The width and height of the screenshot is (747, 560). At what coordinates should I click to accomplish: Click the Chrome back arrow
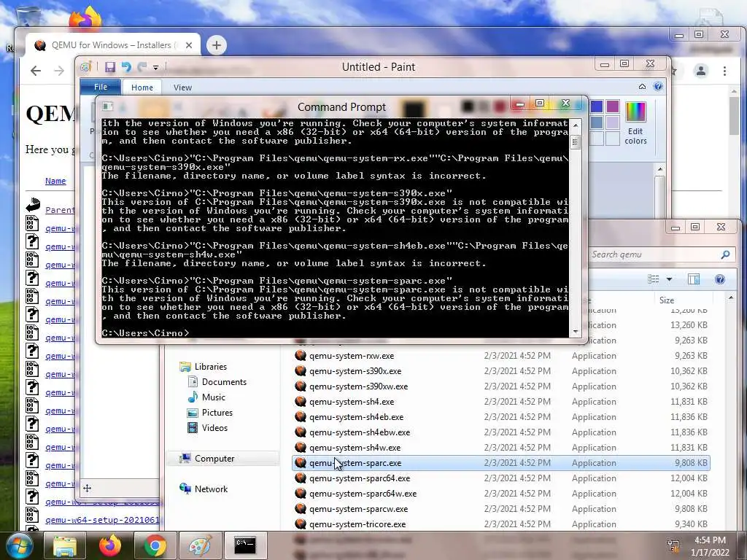tap(36, 71)
